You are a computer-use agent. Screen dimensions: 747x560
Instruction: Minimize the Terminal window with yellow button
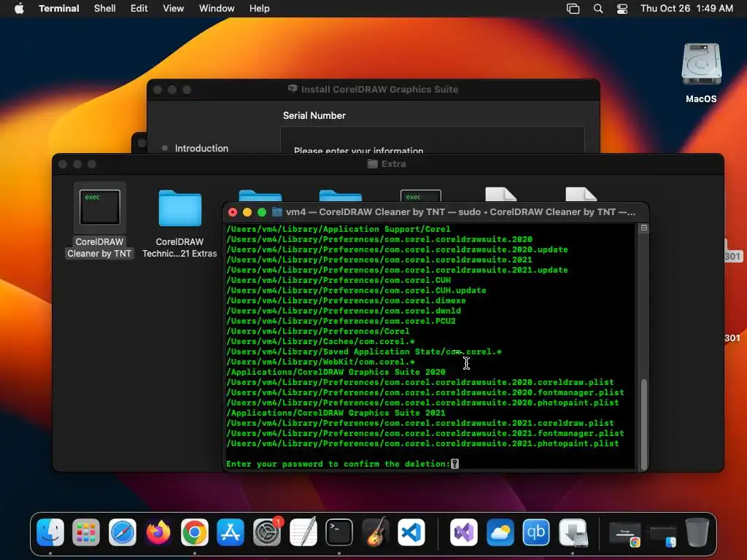point(247,212)
